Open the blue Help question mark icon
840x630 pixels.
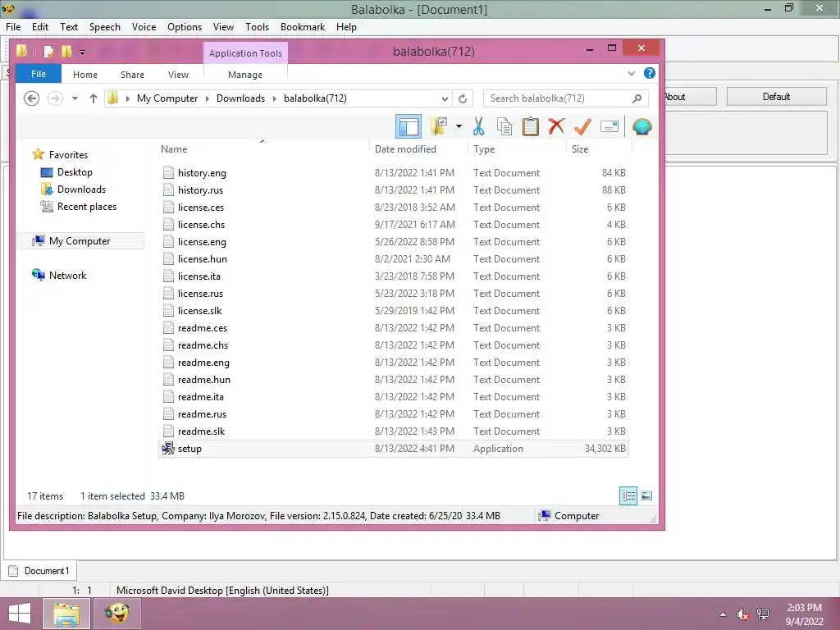tap(650, 73)
